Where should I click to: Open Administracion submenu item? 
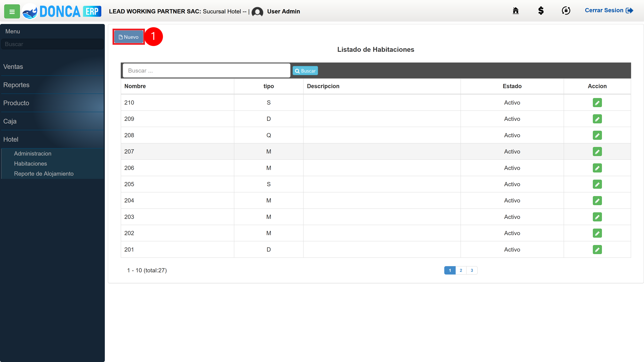tap(33, 154)
